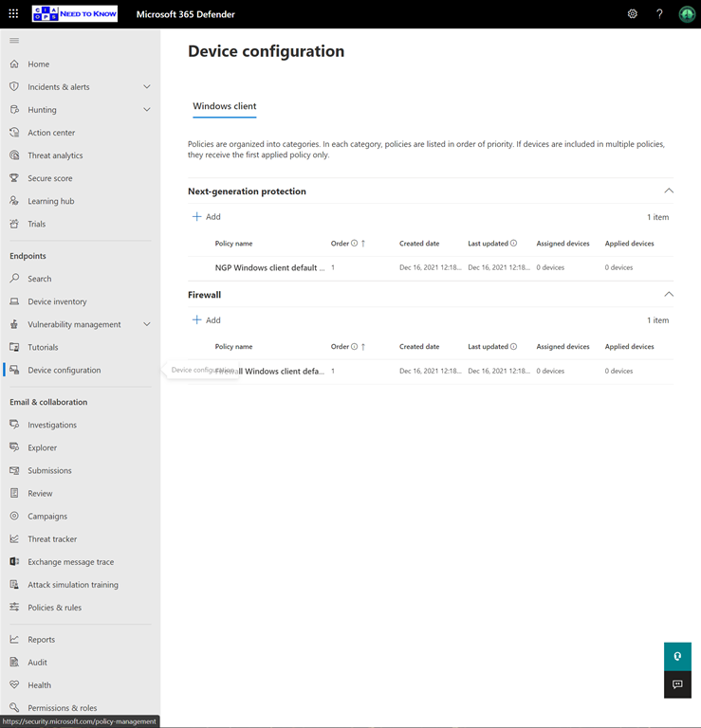Click the Threat analytics icon in sidebar
The width and height of the screenshot is (701, 728).
14,155
